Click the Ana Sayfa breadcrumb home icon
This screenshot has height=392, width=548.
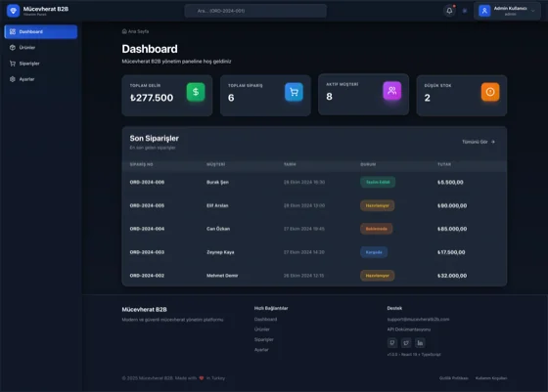124,31
